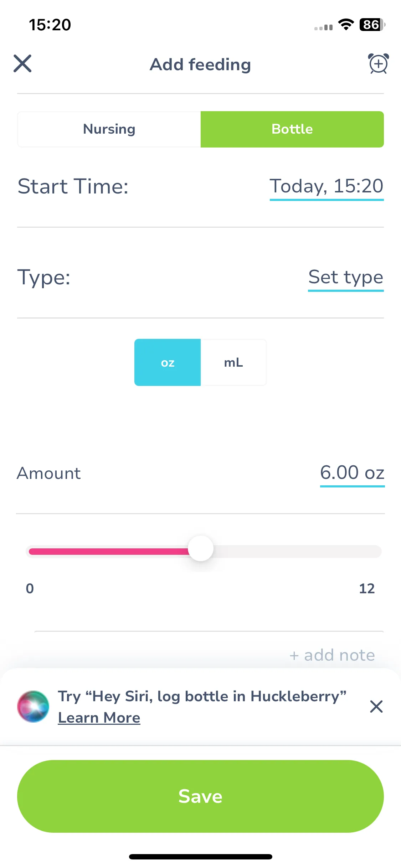The image size is (401, 868).
Task: Select oz unit toggle
Action: coord(168,362)
